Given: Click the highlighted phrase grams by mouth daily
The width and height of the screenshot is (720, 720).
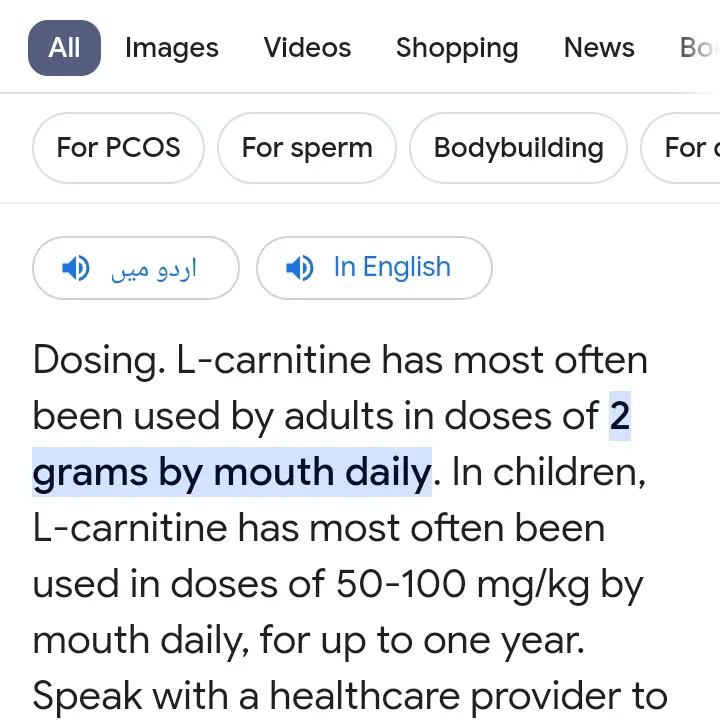Looking at the screenshot, I should (x=232, y=472).
